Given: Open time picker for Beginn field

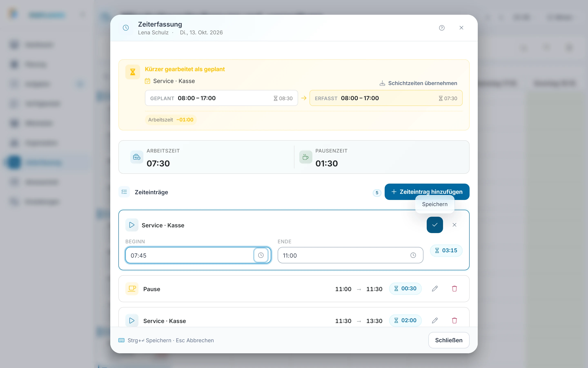Looking at the screenshot, I should (261, 255).
